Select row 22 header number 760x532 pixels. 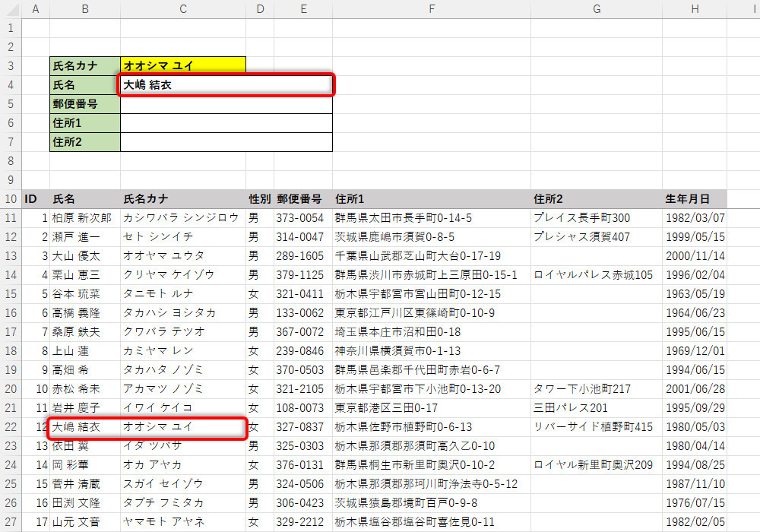(11, 427)
